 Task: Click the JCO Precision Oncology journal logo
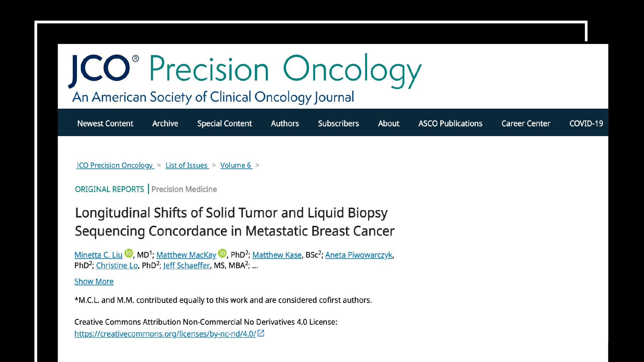pos(244,76)
